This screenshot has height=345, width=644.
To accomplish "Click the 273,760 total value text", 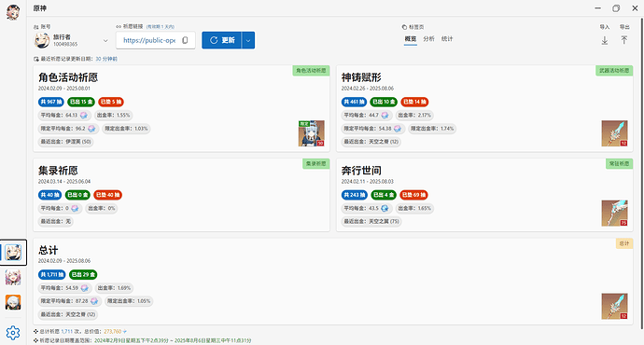I will pos(113,331).
